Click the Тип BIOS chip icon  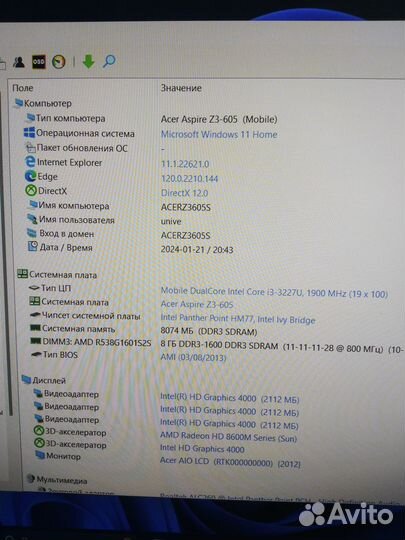(36, 354)
